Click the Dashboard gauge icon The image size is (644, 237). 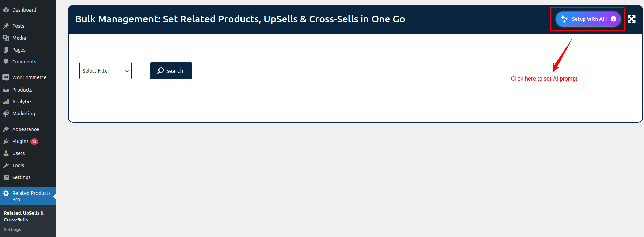tap(6, 10)
